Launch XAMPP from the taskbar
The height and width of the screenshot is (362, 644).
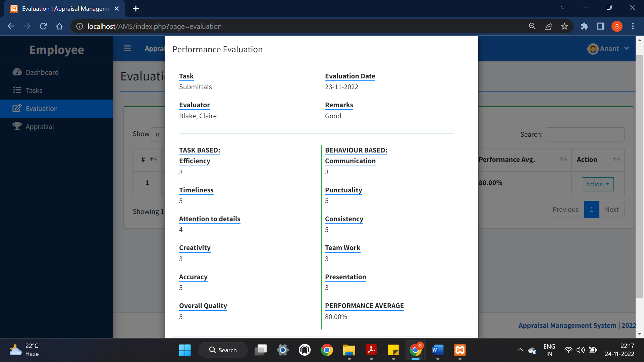(460, 350)
